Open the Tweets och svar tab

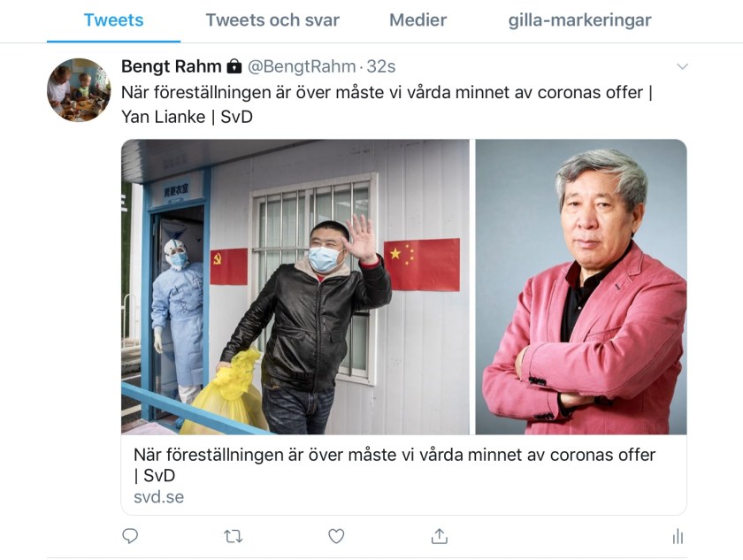[272, 20]
